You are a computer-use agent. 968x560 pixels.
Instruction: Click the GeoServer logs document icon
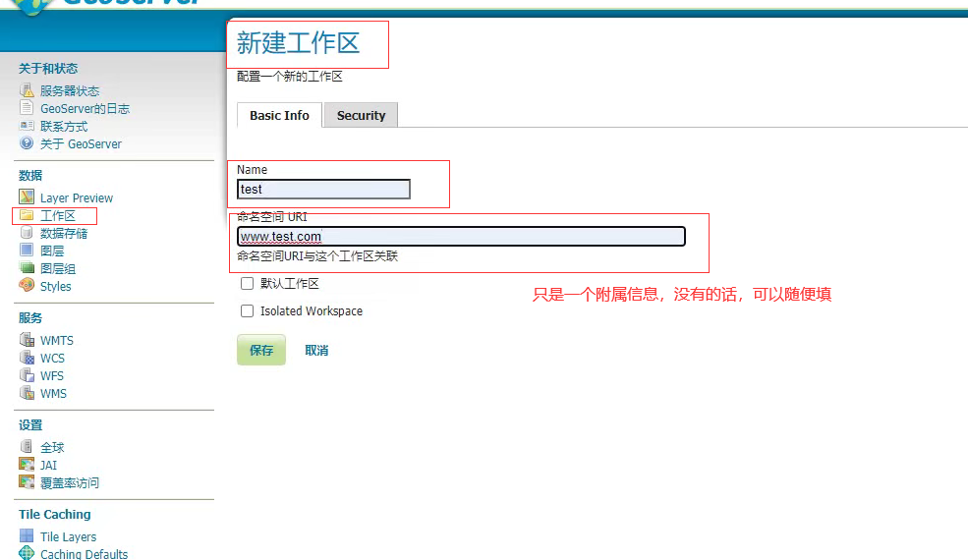click(x=27, y=108)
